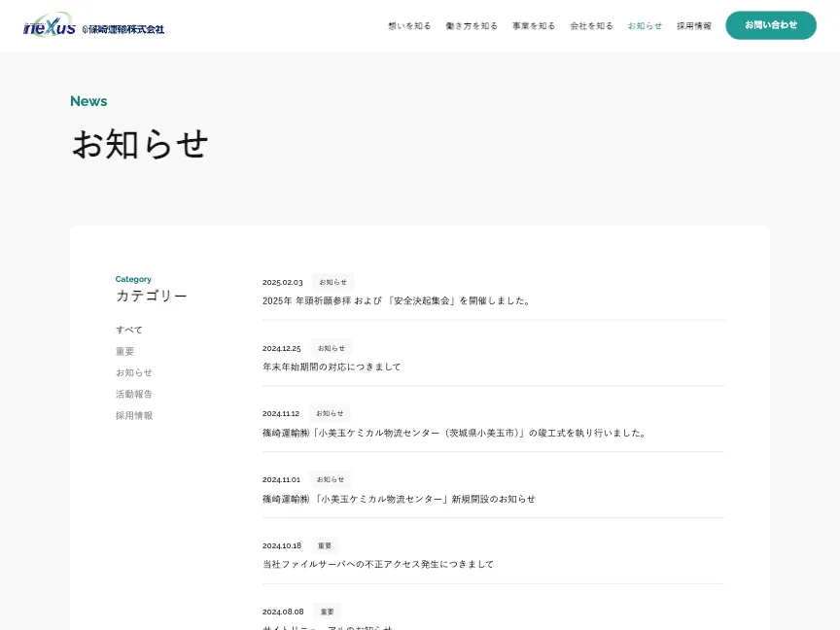The image size is (840, 630).
Task: Filter news by 重要 category
Action: [x=125, y=351]
